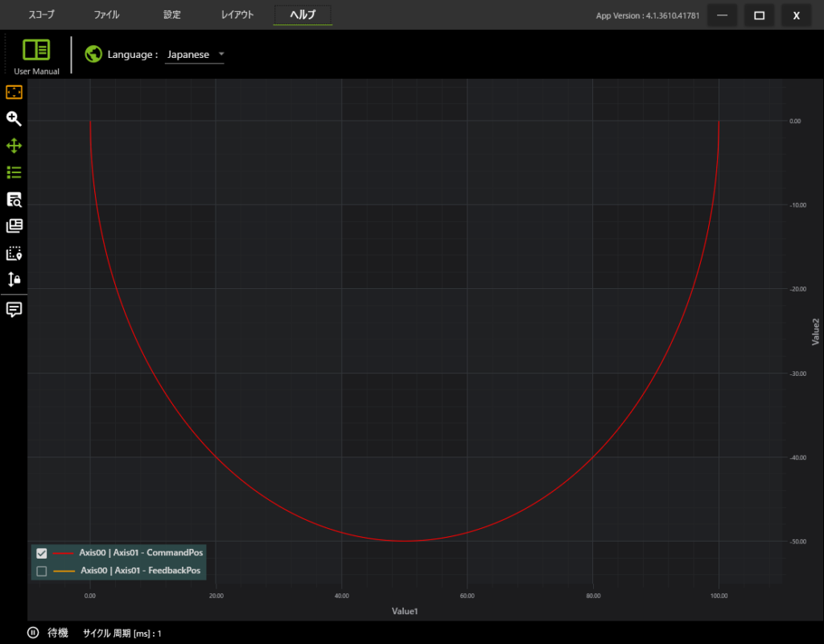Click the Value1 axis title
Viewport: 824px width, 644px height.
click(405, 612)
